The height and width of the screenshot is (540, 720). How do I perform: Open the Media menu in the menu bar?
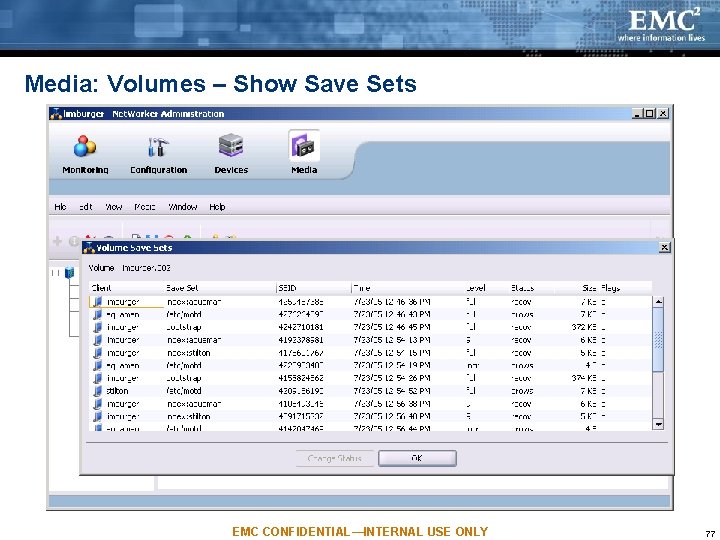[145, 207]
